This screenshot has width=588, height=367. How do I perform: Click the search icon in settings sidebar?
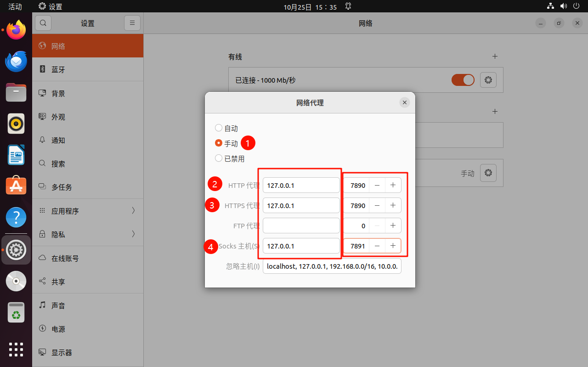[43, 23]
